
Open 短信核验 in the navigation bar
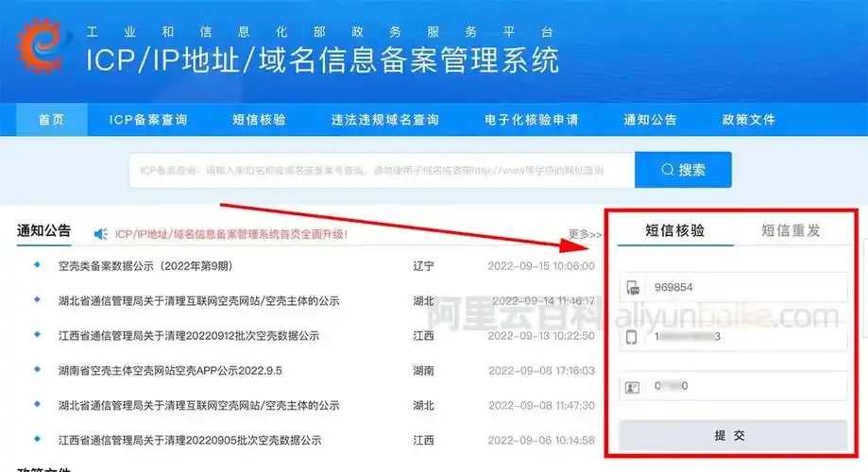click(259, 120)
